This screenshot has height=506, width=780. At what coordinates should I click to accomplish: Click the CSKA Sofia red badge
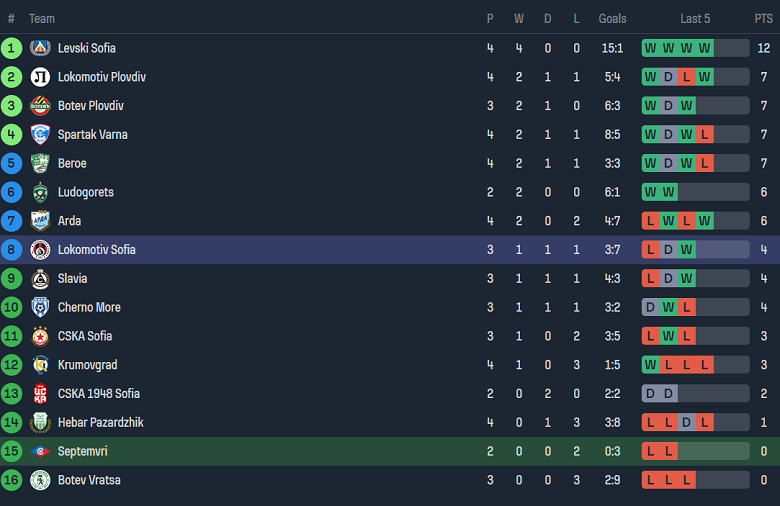[x=40, y=336]
